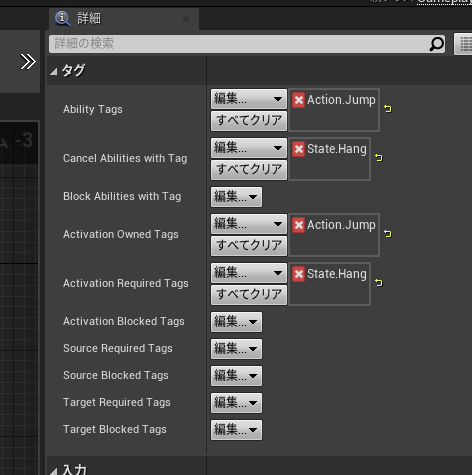
Task: Reset Activation Owned Tags to default
Action: tap(388, 234)
